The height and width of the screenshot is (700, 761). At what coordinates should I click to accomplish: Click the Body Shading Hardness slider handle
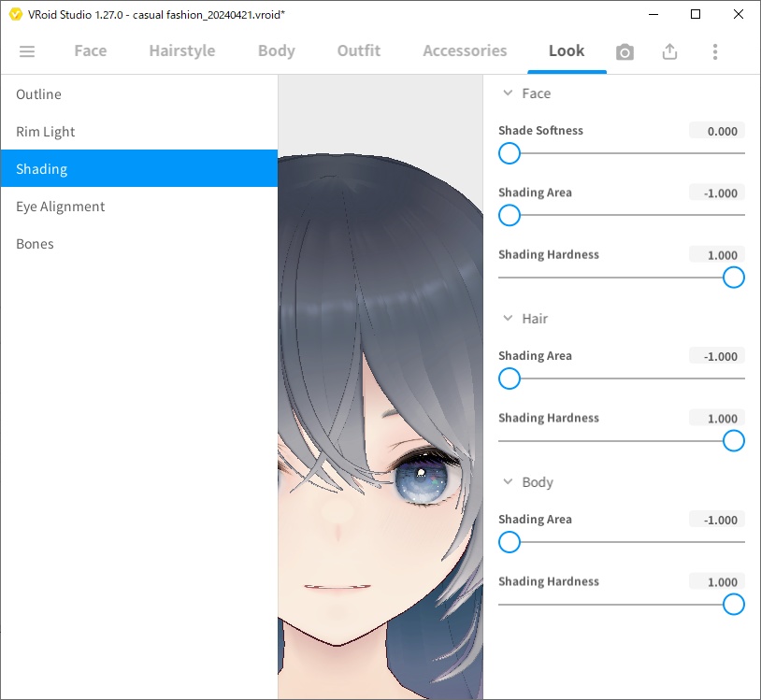point(733,604)
